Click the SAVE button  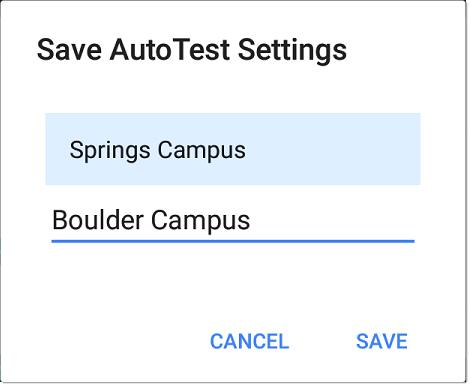click(382, 341)
